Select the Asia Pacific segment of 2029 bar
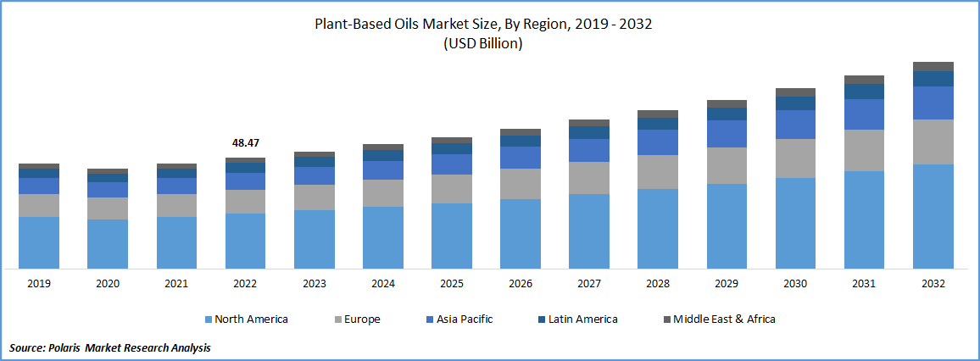The height and width of the screenshot is (361, 980). 727,134
